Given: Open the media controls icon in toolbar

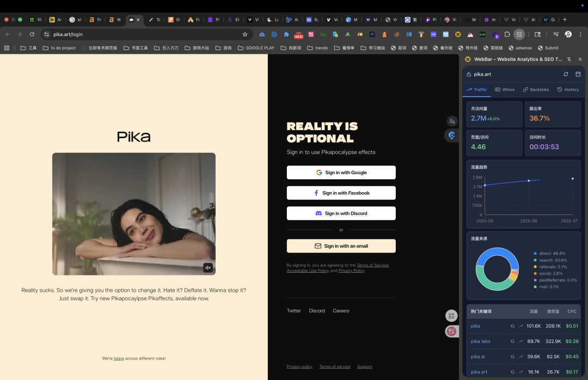Looking at the screenshot, I should point(556,34).
